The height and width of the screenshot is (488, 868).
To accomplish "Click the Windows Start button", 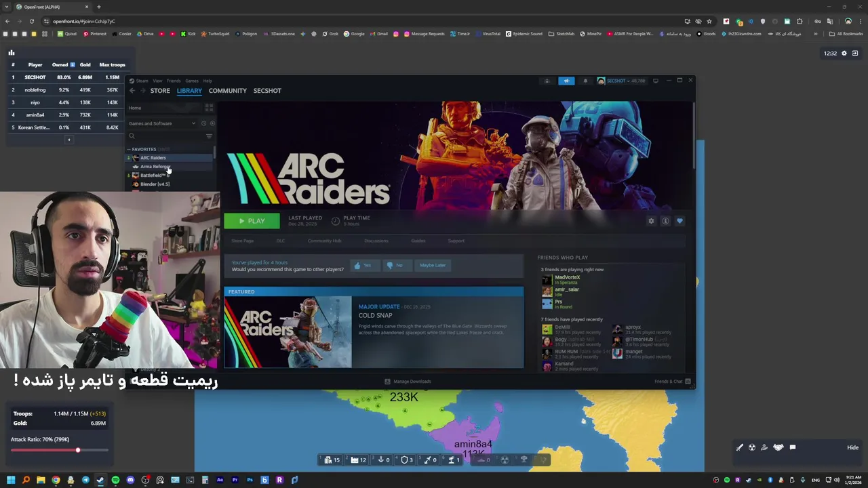I will point(11,480).
